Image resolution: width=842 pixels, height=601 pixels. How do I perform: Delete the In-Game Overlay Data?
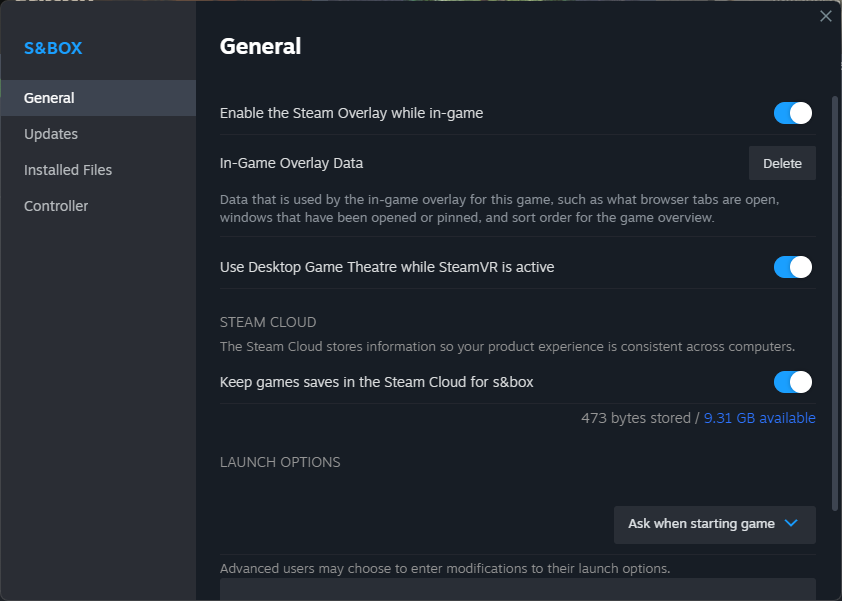coord(782,163)
